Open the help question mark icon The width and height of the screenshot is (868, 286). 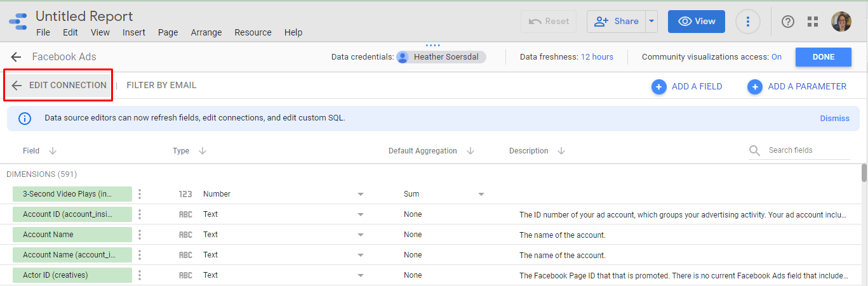(788, 22)
